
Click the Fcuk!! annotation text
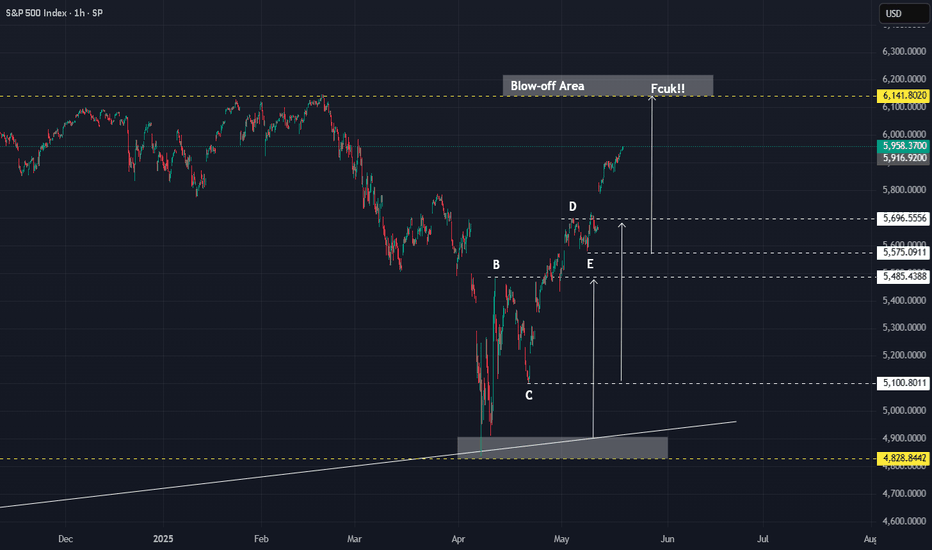667,89
